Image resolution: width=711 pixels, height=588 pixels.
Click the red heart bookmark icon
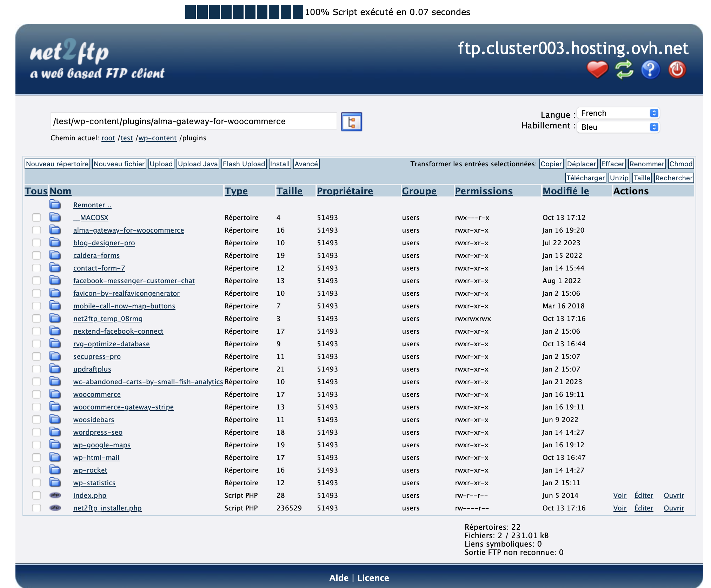[x=597, y=69]
